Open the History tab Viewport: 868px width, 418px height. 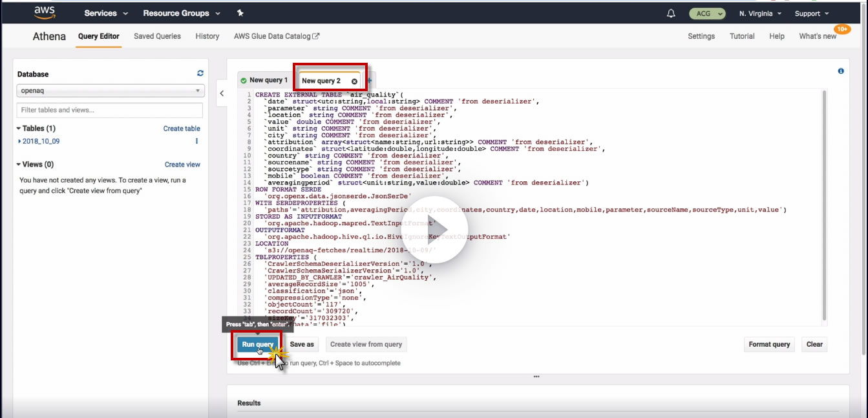(x=207, y=36)
